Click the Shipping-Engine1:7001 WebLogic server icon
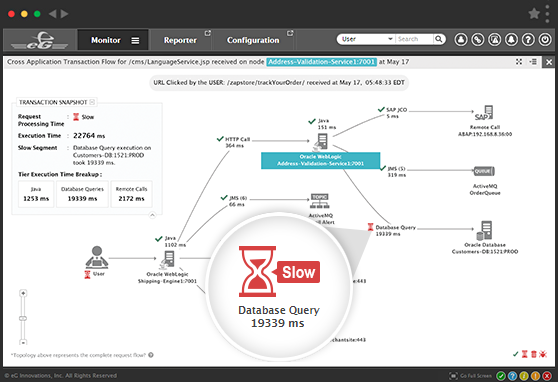 tap(168, 260)
